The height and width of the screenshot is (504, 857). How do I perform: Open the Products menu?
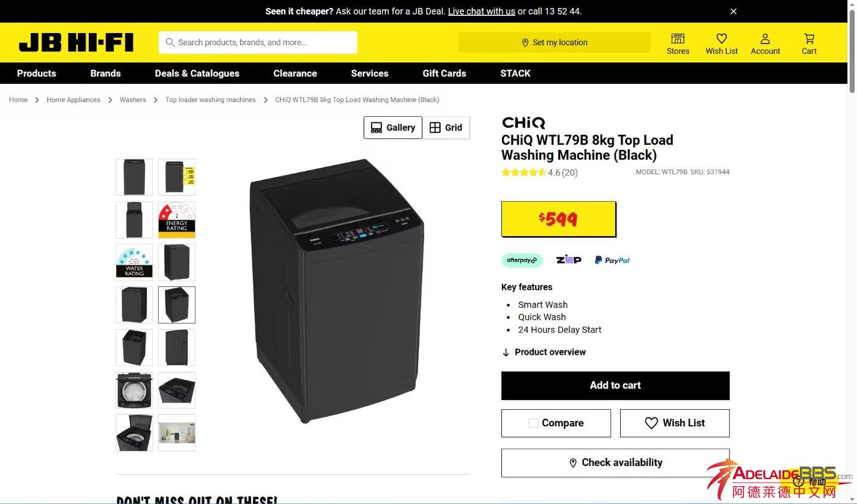tap(37, 73)
